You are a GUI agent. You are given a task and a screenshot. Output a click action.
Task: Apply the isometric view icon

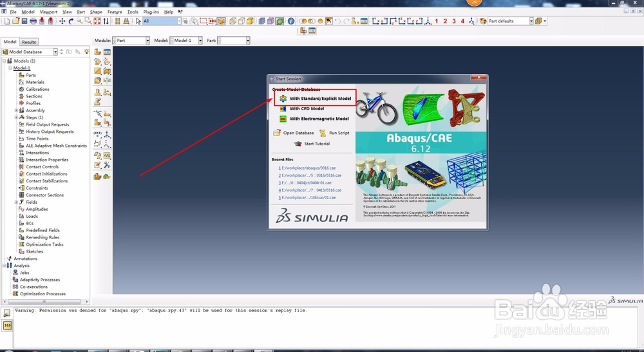(428, 21)
